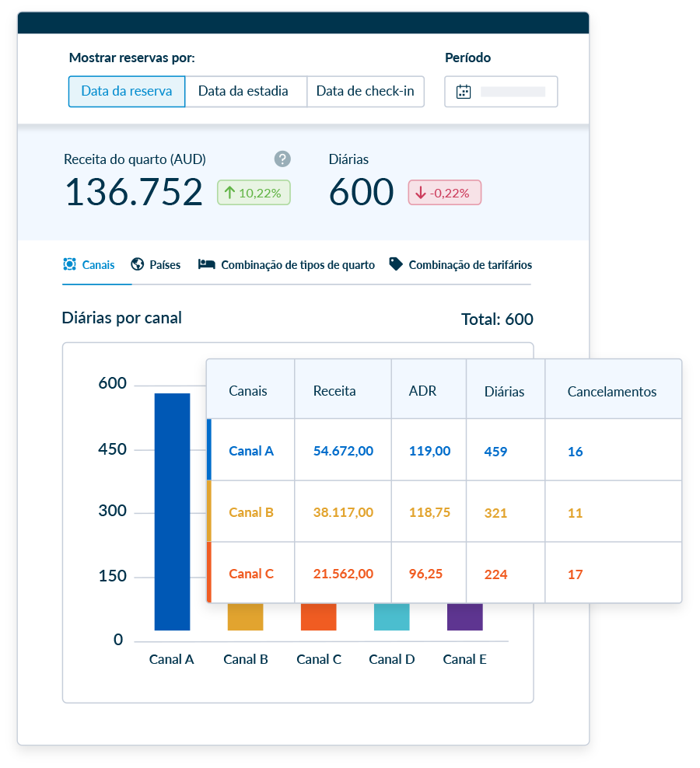The height and width of the screenshot is (768, 700).
Task: Click the green up arrow in the 10,22% badge
Action: [229, 192]
